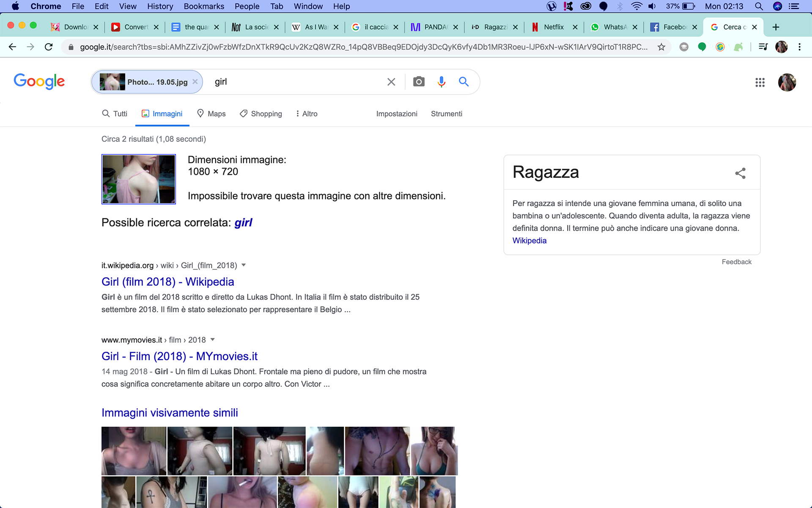Click the blue magnifier search button
This screenshot has width=812, height=508.
pyautogui.click(x=464, y=82)
